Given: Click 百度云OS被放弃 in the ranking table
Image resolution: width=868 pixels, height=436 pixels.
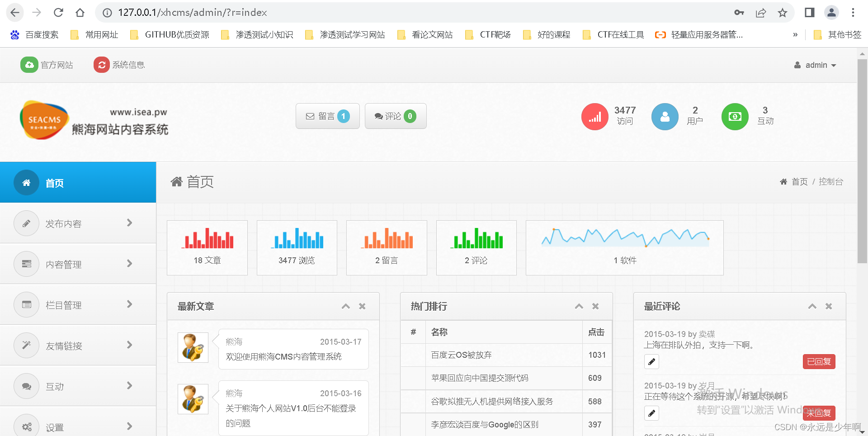Looking at the screenshot, I should (x=461, y=355).
